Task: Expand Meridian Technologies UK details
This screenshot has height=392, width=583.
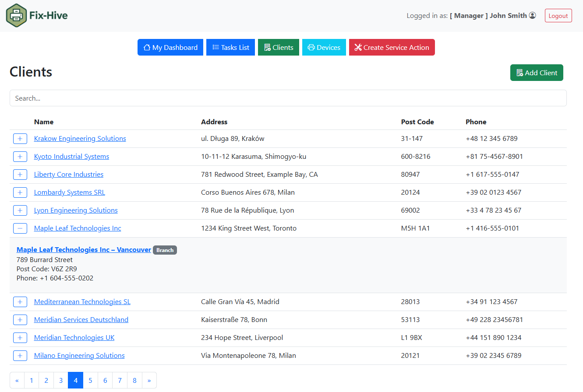Action: [x=20, y=338]
